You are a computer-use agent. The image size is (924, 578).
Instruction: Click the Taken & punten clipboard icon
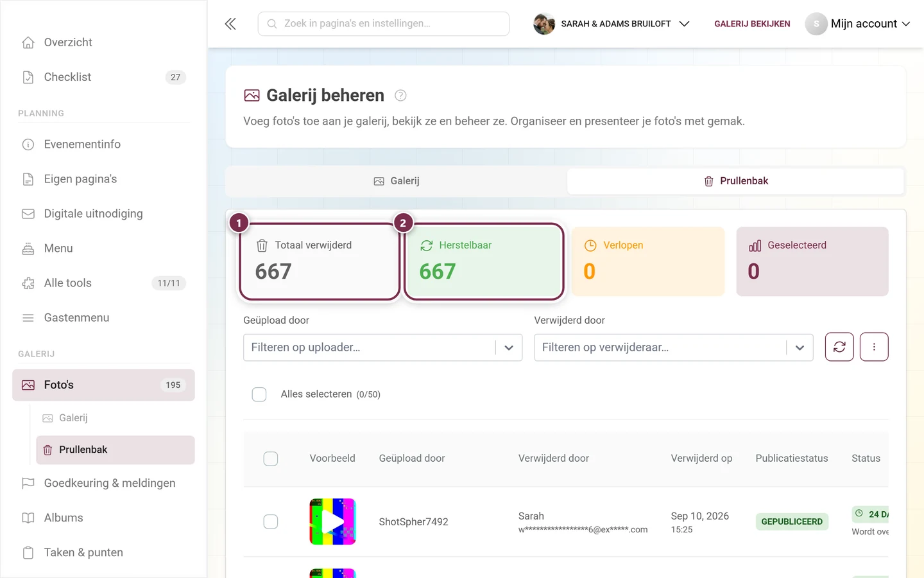click(x=28, y=552)
